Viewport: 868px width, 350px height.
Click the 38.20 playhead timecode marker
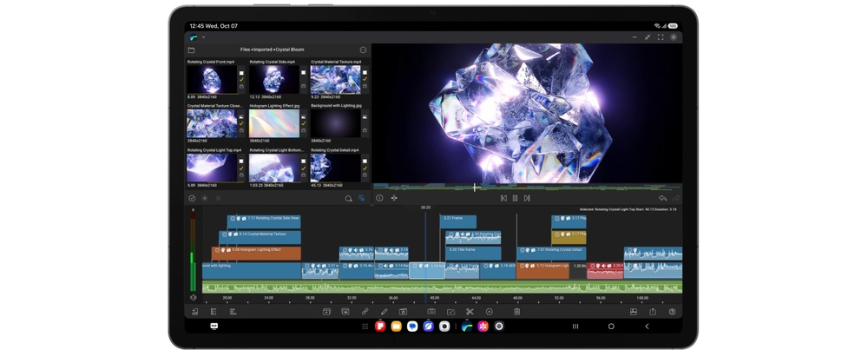coord(425,208)
